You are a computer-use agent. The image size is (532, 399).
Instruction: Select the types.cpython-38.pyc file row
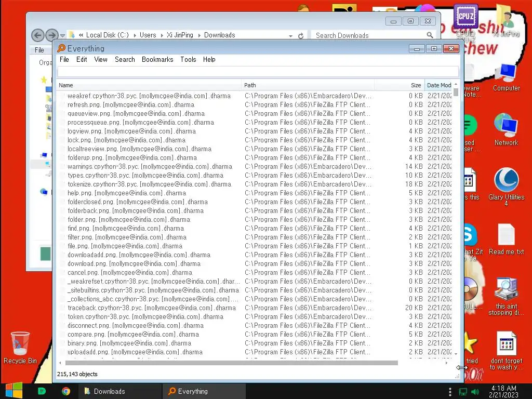(x=255, y=176)
